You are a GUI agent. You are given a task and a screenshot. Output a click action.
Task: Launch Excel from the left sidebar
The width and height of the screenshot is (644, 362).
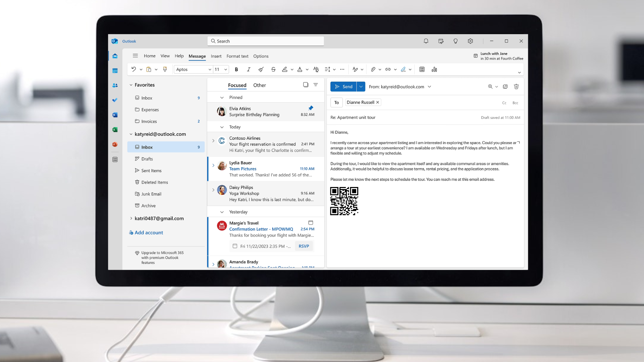[x=115, y=130]
